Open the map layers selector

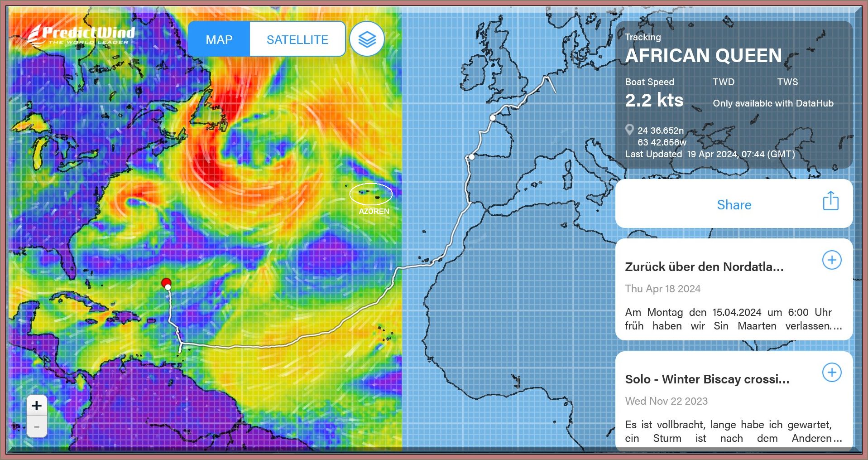(x=367, y=39)
